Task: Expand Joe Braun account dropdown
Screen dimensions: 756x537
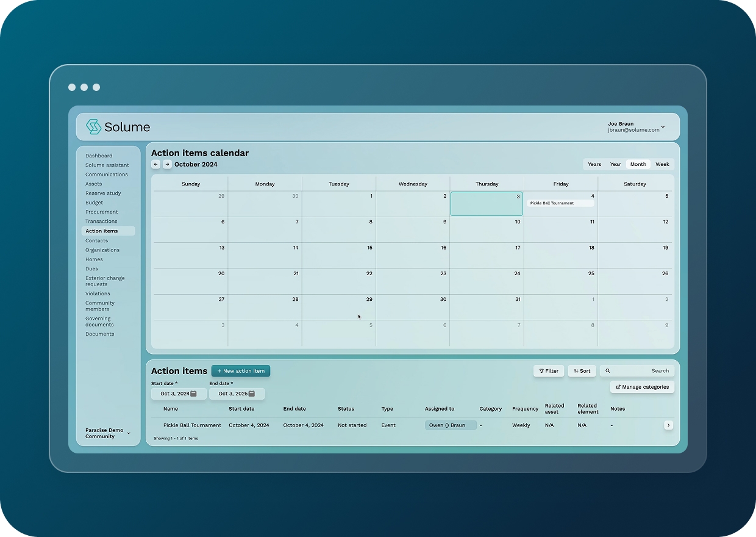Action: click(663, 128)
